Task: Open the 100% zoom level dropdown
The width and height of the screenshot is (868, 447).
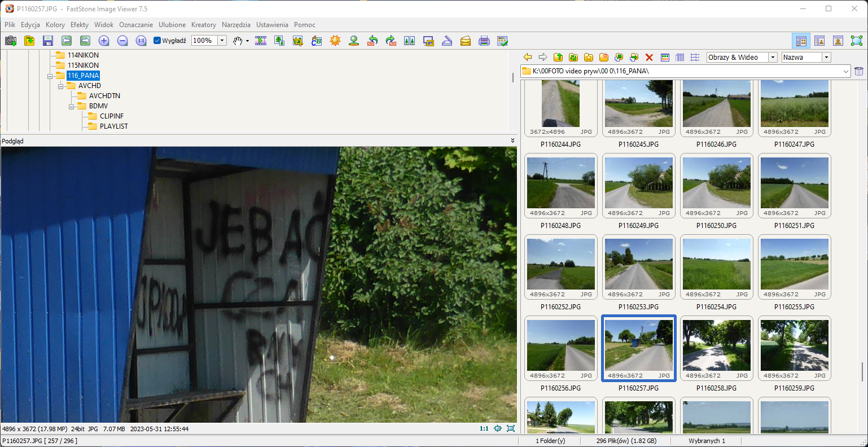Action: pos(222,41)
